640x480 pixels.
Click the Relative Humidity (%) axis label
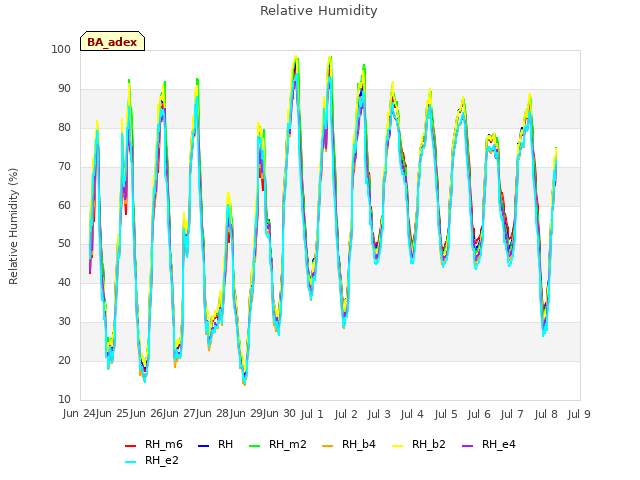pyautogui.click(x=13, y=226)
